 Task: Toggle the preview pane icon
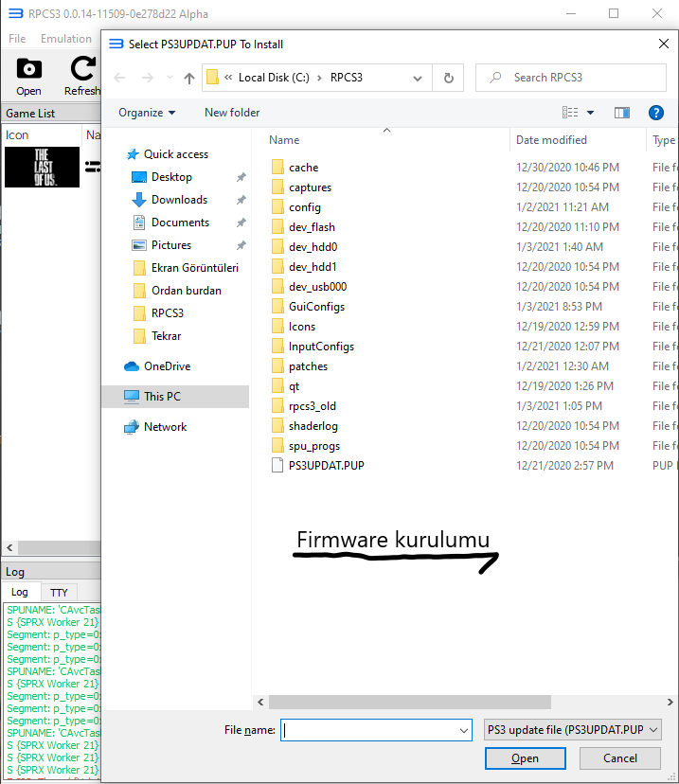[x=621, y=113]
